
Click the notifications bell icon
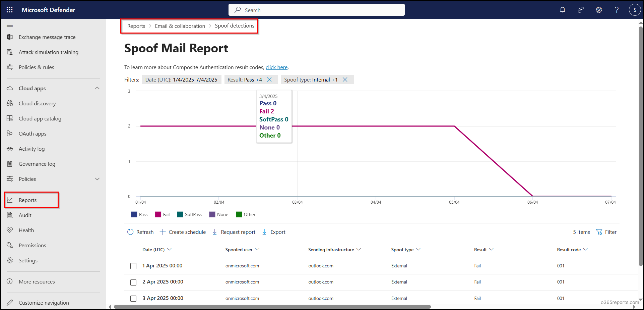click(563, 10)
